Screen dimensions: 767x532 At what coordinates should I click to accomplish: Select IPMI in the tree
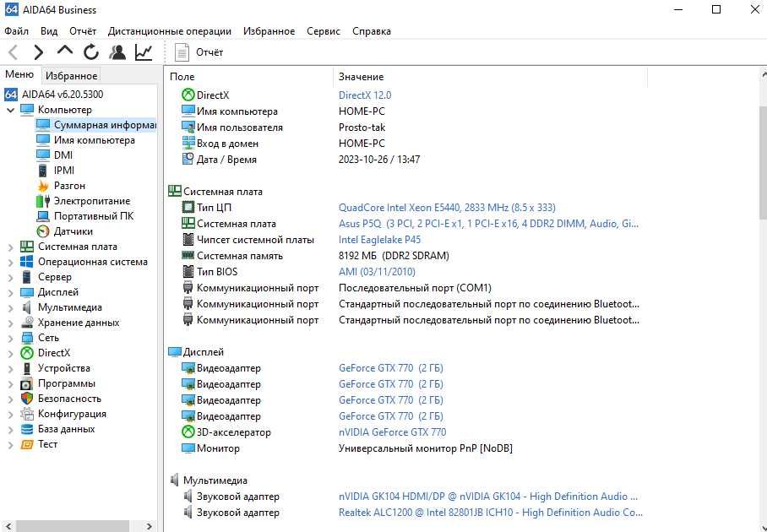64,171
